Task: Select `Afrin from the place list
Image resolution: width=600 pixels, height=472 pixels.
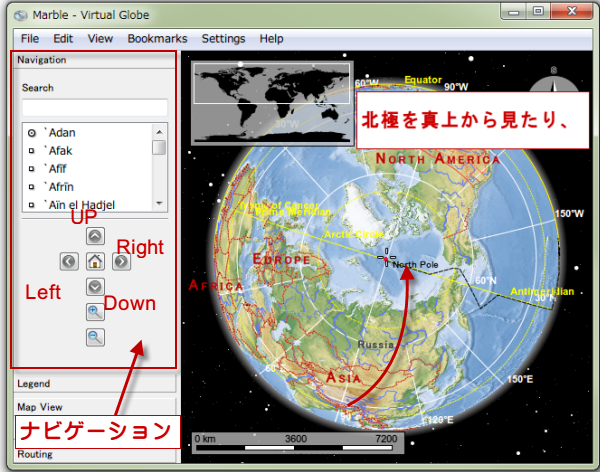Action: point(60,186)
